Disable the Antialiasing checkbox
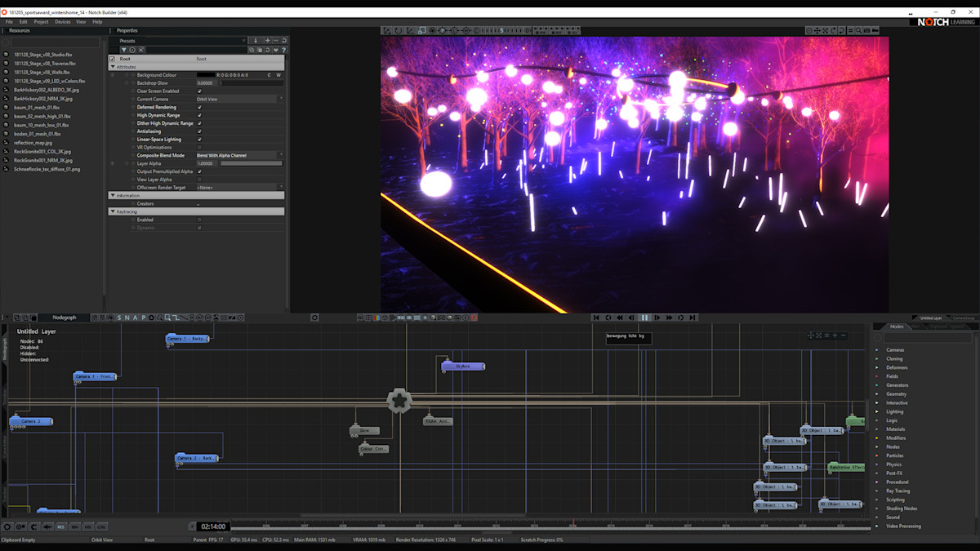The image size is (980, 551). pyautogui.click(x=199, y=131)
